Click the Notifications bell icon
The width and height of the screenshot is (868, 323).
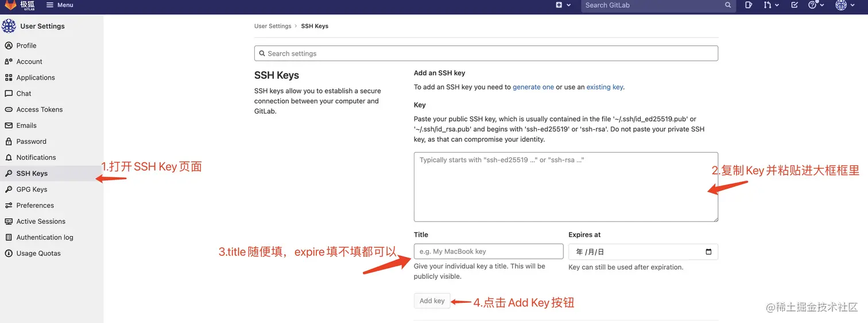9,157
